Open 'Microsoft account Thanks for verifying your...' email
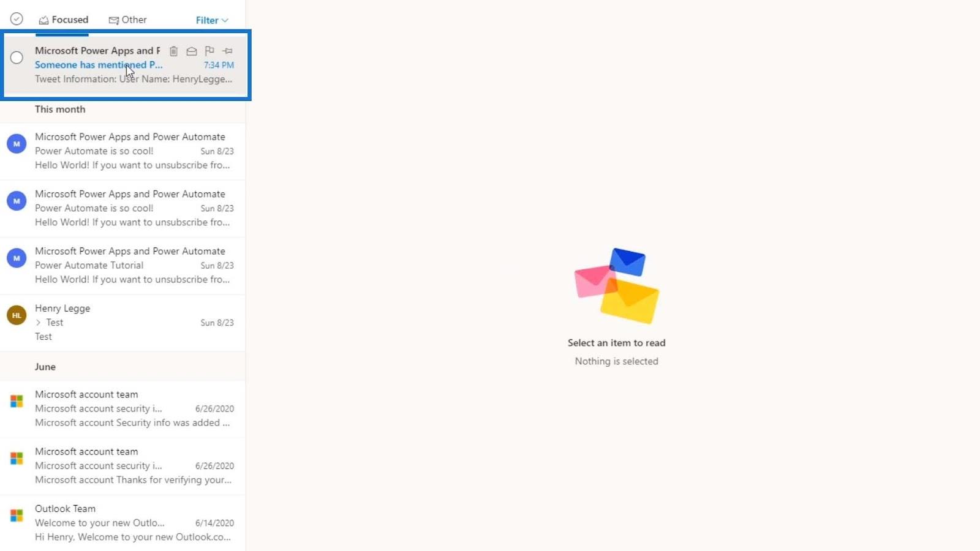Screen dimensions: 980x551 coord(123,466)
